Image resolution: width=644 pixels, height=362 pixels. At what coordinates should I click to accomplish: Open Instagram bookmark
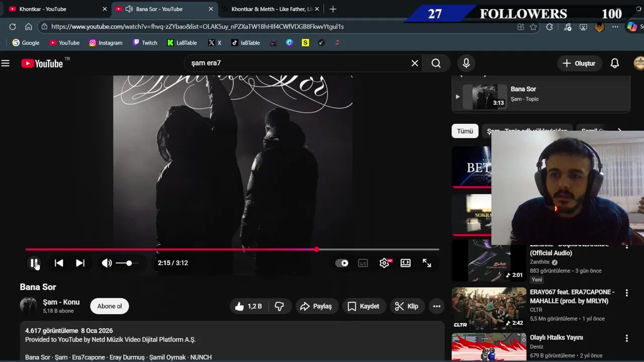(106, 43)
